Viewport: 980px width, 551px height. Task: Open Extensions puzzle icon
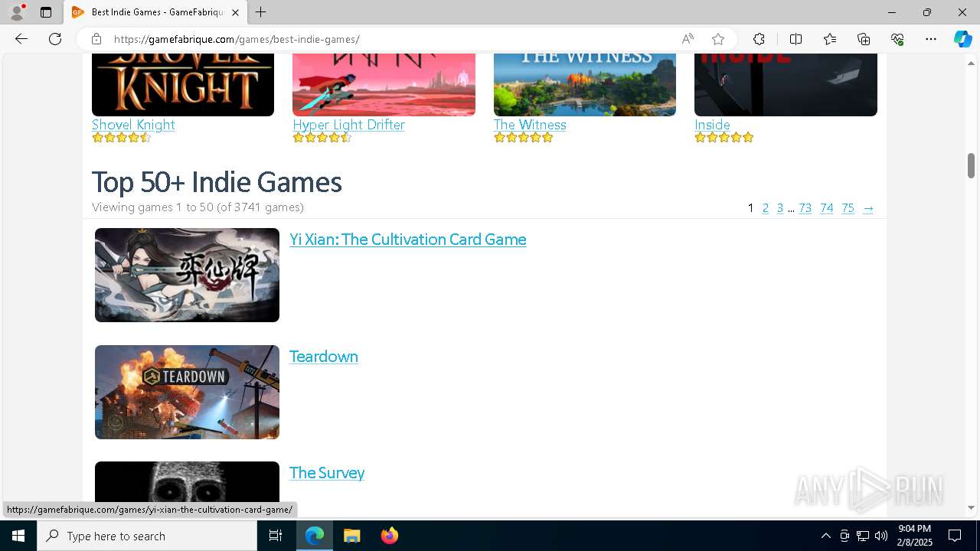pos(759,39)
